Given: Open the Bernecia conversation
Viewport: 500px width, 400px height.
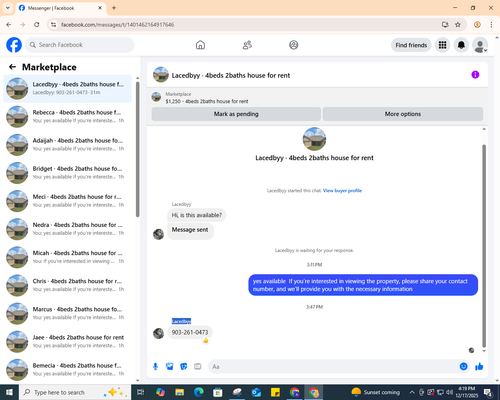Looking at the screenshot, I should coord(67,369).
